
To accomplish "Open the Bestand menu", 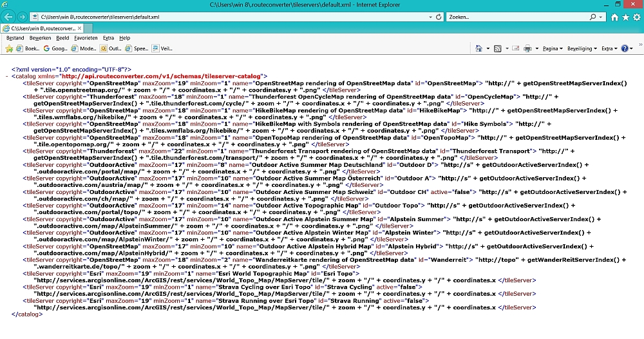I will coord(15,38).
